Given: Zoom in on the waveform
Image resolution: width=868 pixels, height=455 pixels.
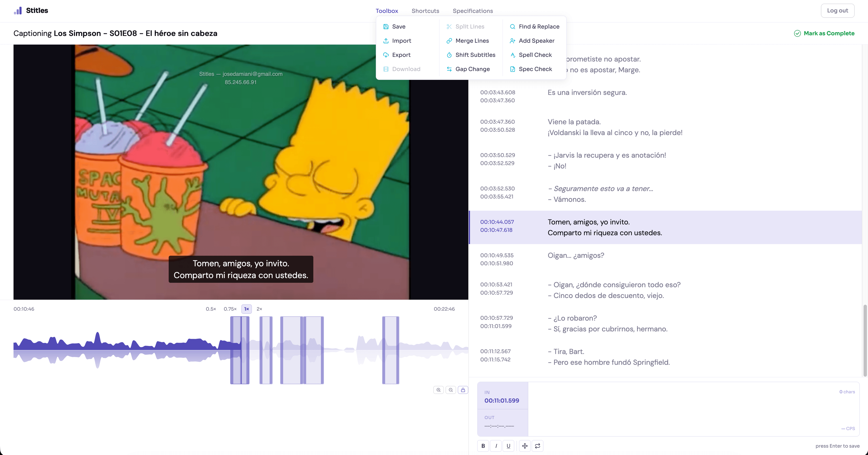Looking at the screenshot, I should 438,390.
